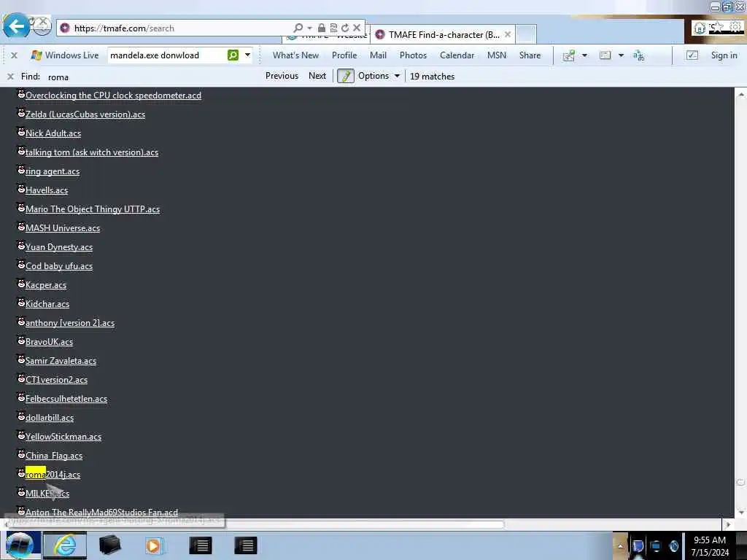Click the map/blog toolbar icon
The image size is (747, 560).
click(x=569, y=55)
